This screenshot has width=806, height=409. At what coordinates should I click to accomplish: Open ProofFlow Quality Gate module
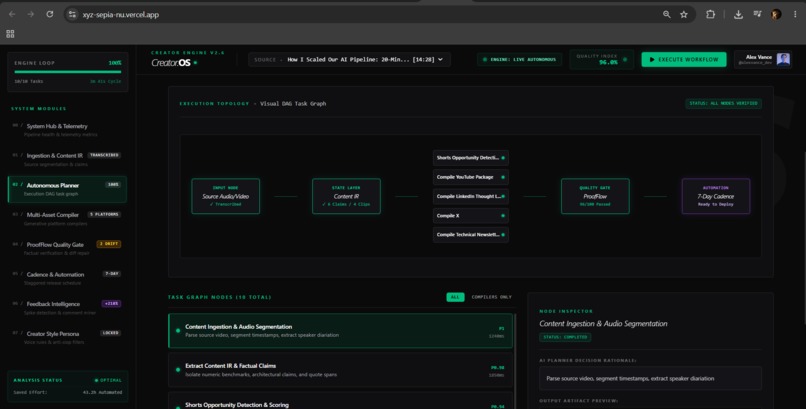click(67, 249)
